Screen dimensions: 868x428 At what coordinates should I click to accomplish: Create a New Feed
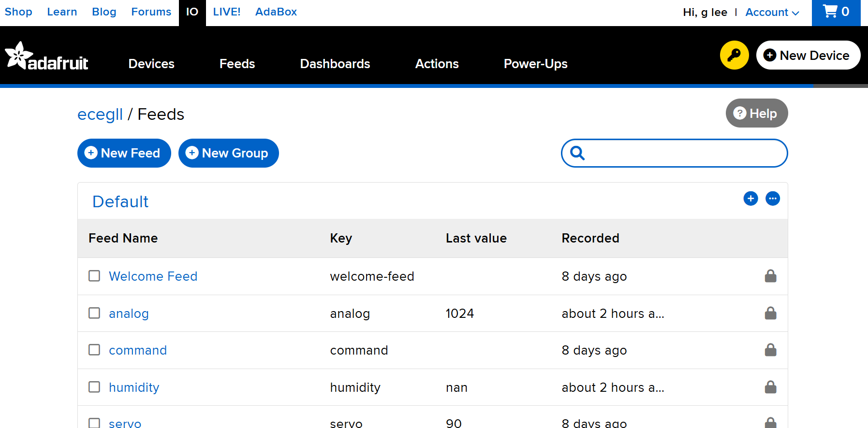(124, 153)
